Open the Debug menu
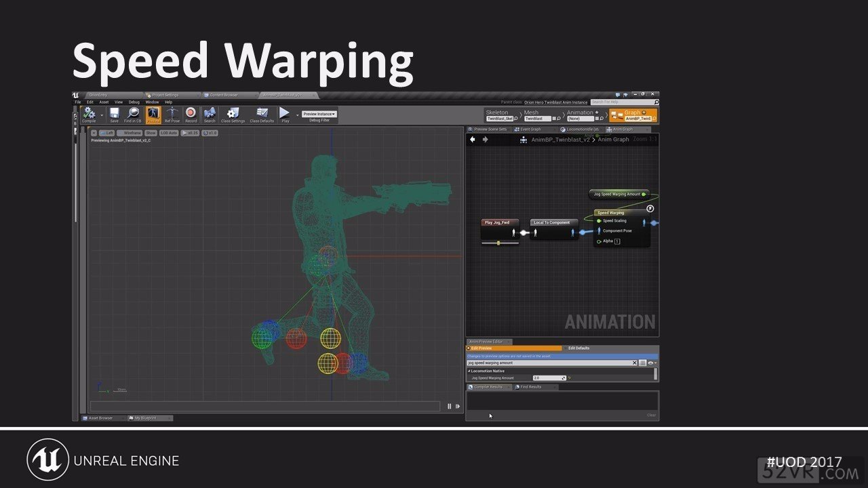 click(x=134, y=102)
